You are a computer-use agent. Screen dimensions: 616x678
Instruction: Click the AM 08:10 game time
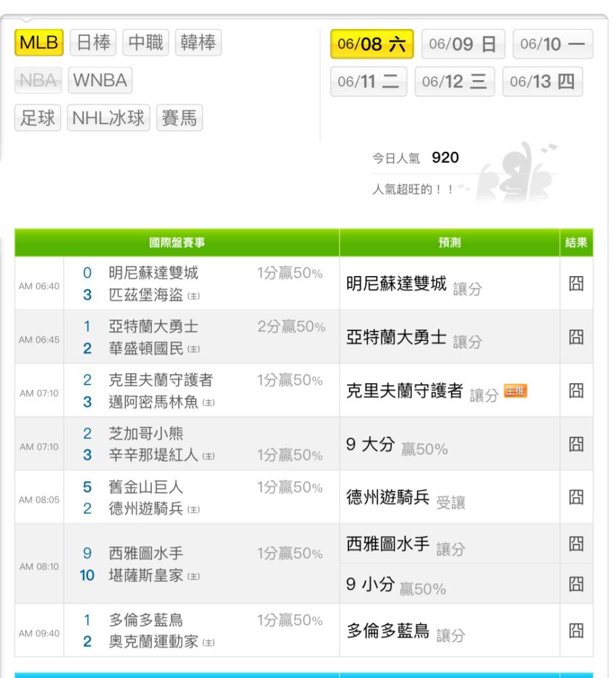pos(39,566)
